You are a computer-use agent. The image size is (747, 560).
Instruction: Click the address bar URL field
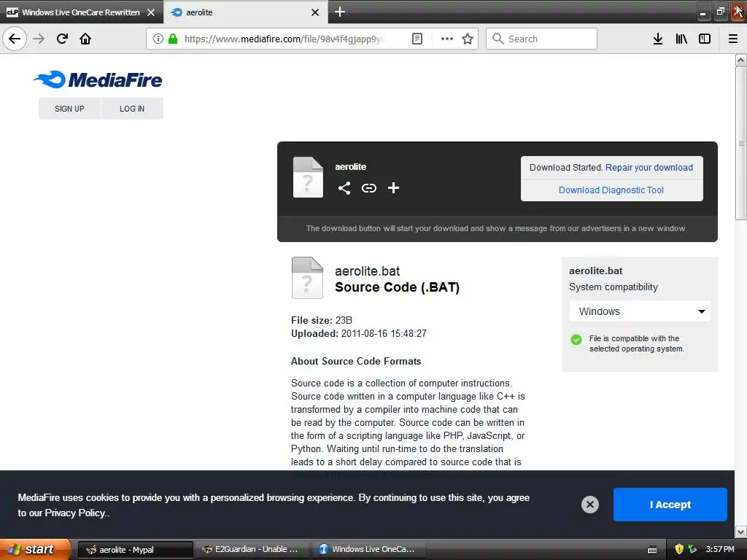click(284, 39)
